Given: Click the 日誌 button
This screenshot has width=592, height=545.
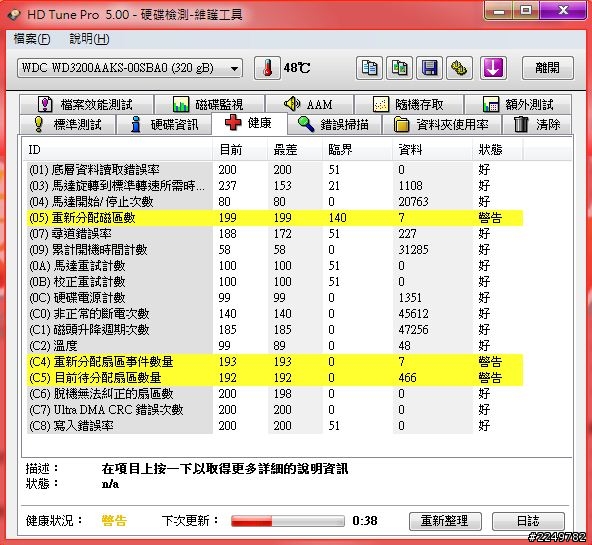Looking at the screenshot, I should 528,521.
